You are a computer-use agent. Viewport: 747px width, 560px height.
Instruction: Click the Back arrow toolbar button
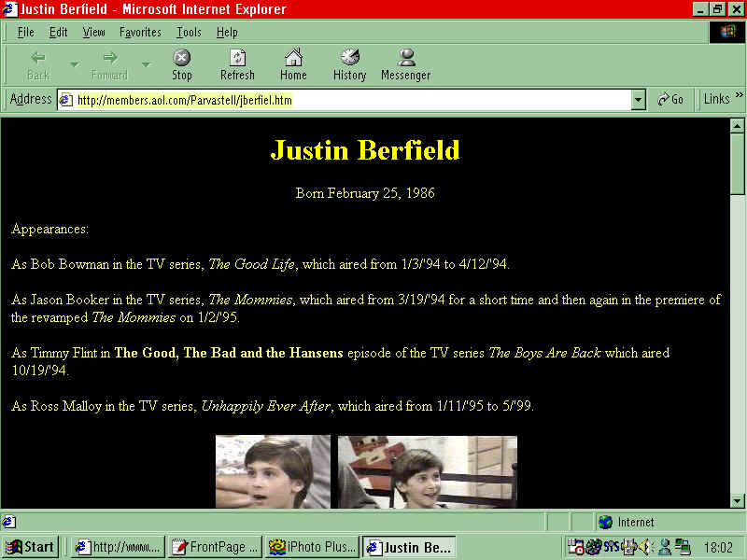pyautogui.click(x=38, y=65)
